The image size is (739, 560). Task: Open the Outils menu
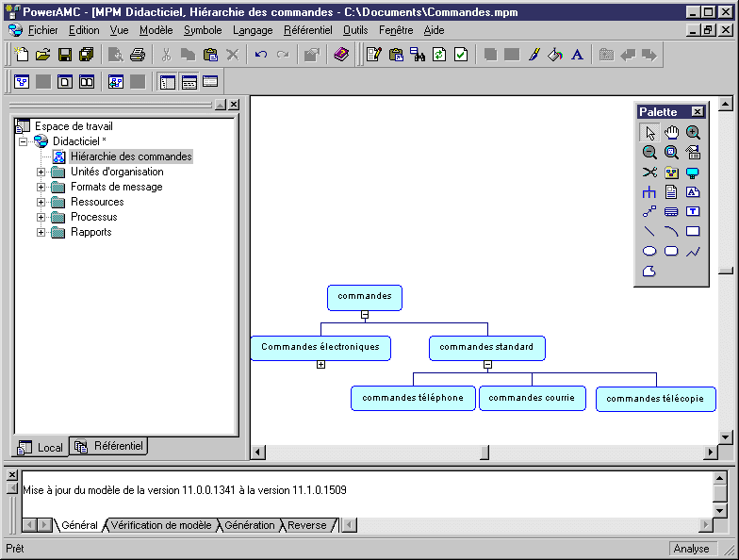coord(355,30)
